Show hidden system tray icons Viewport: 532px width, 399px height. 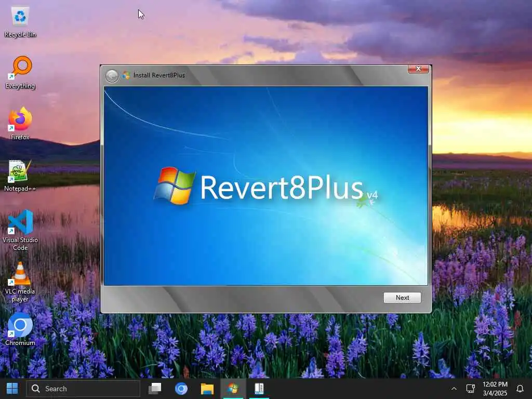[454, 389]
